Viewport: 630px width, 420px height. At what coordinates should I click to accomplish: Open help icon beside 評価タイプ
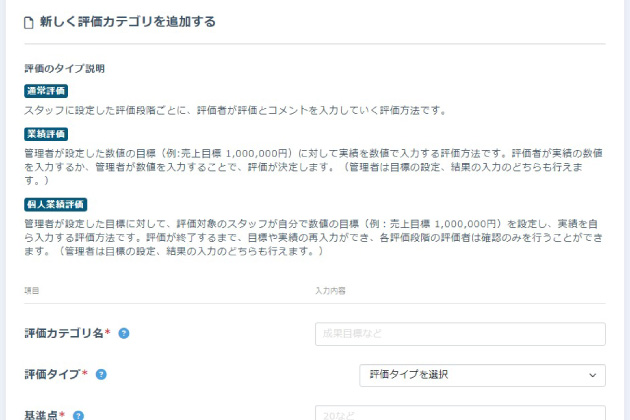click(x=101, y=375)
